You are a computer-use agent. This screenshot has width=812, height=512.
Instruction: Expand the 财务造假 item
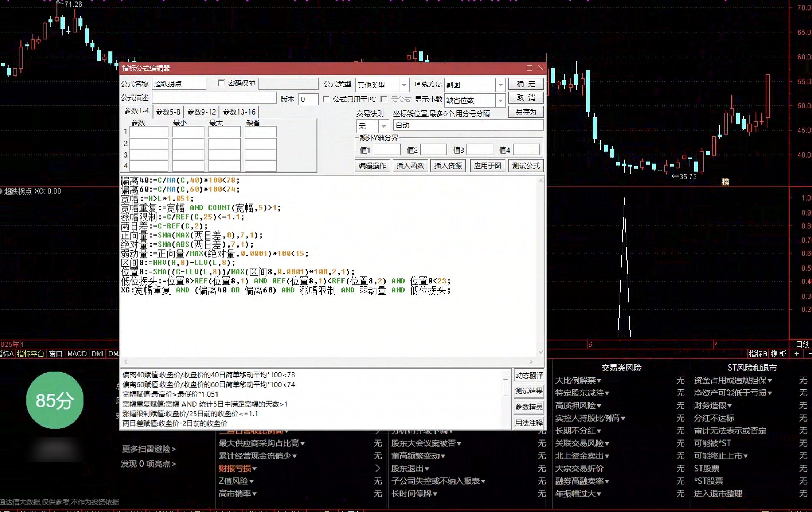[x=713, y=406]
